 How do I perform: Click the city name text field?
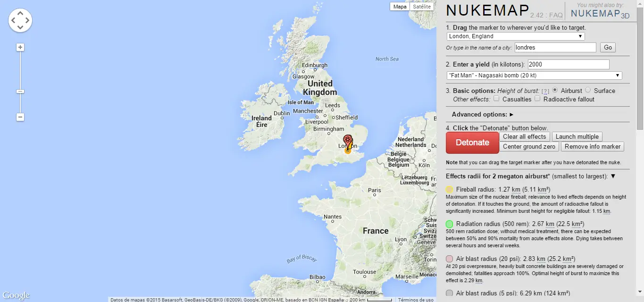coord(555,48)
